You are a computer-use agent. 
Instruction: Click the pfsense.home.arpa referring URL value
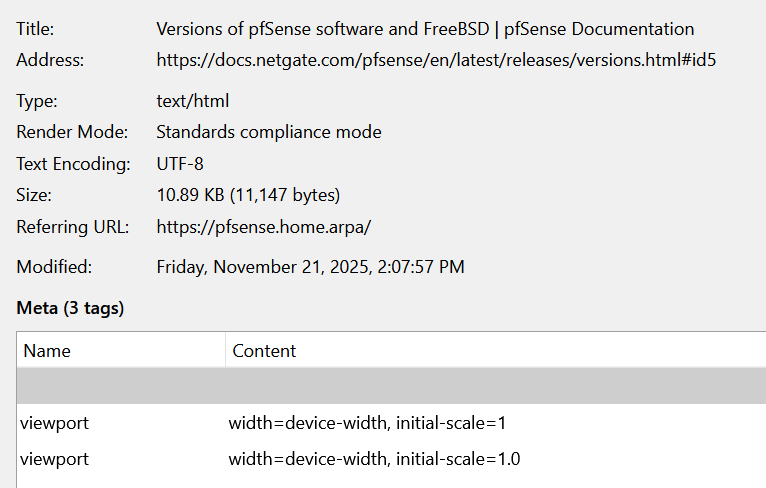[x=264, y=227]
